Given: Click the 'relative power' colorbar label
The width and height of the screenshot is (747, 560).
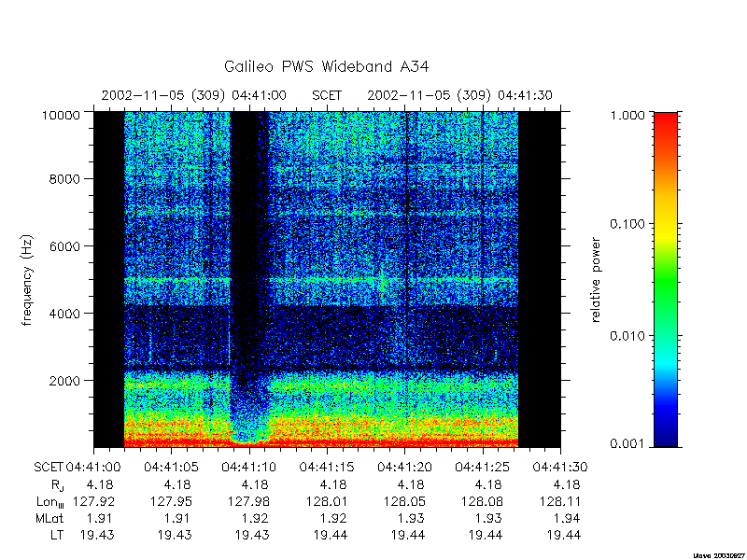Looking at the screenshot, I should [596, 280].
